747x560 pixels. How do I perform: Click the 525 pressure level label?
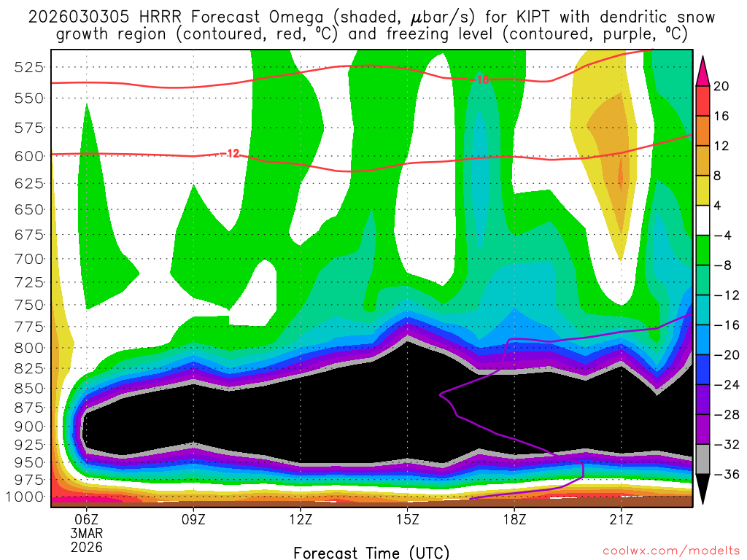pos(29,67)
